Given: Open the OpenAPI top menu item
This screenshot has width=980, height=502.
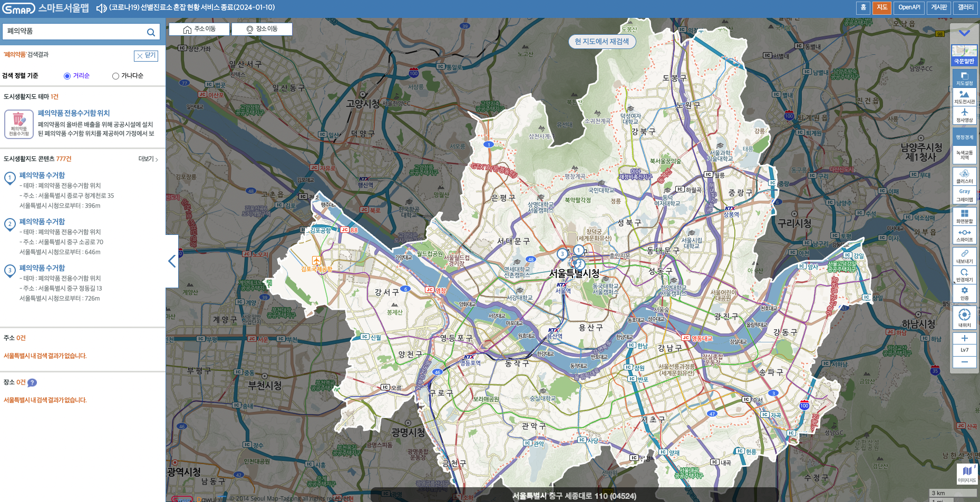Looking at the screenshot, I should (x=909, y=7).
